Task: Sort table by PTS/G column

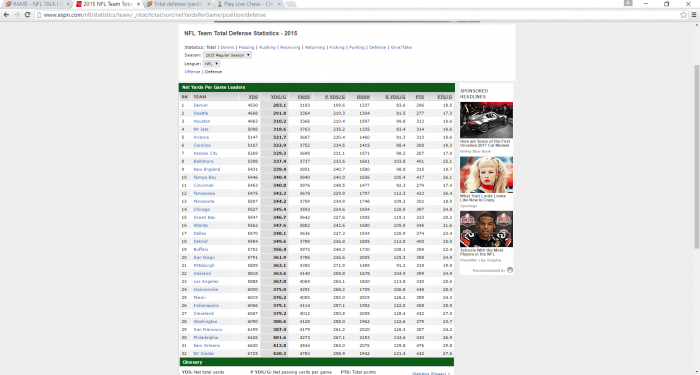Action: 444,97
